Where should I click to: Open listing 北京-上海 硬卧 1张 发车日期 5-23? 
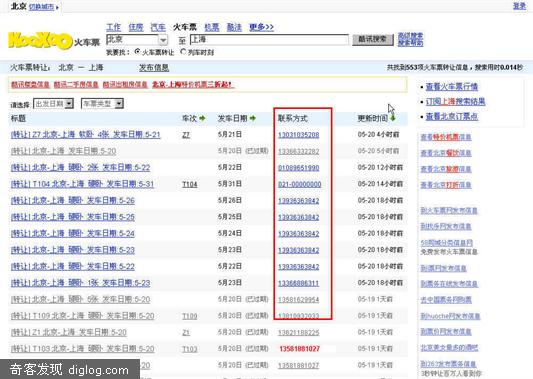80,283
